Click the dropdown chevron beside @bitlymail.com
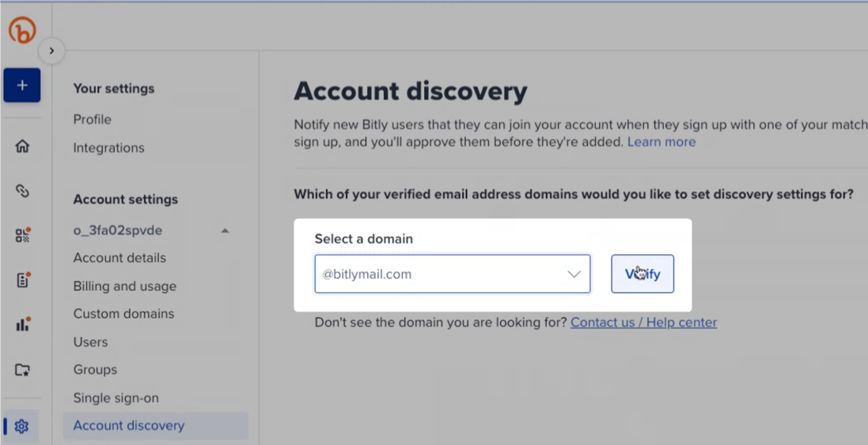This screenshot has height=445, width=868. point(574,274)
